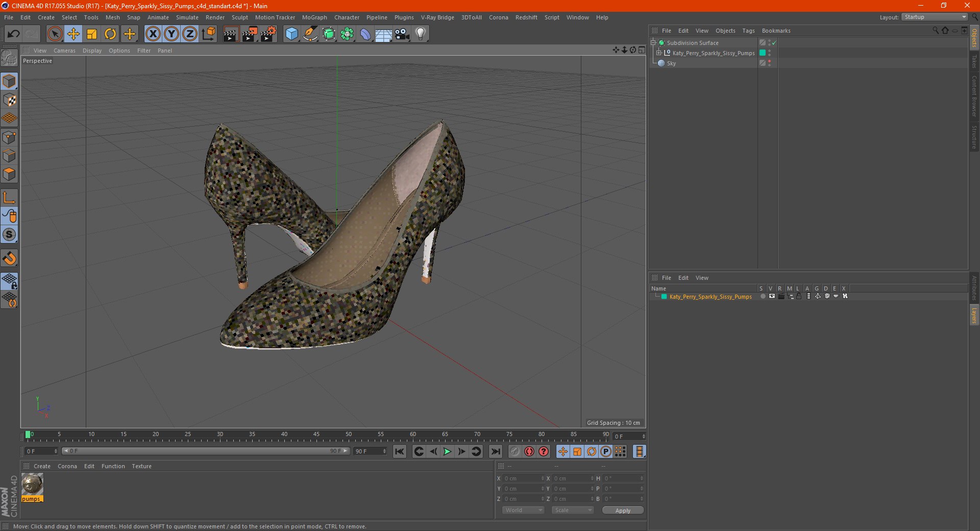Click the Undo arrow icon
The image size is (980, 531).
click(x=14, y=34)
